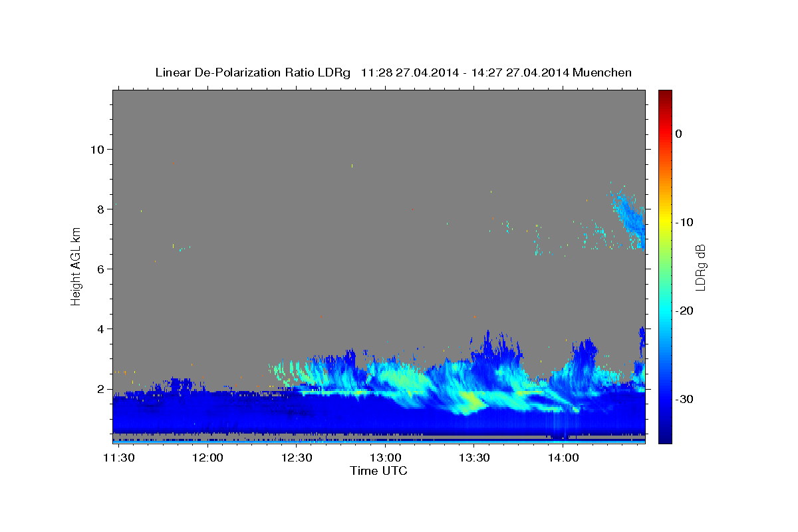This screenshot has height=532, width=798.
Task: Click the 'Height AGL km' y-axis label
Action: tap(76, 266)
